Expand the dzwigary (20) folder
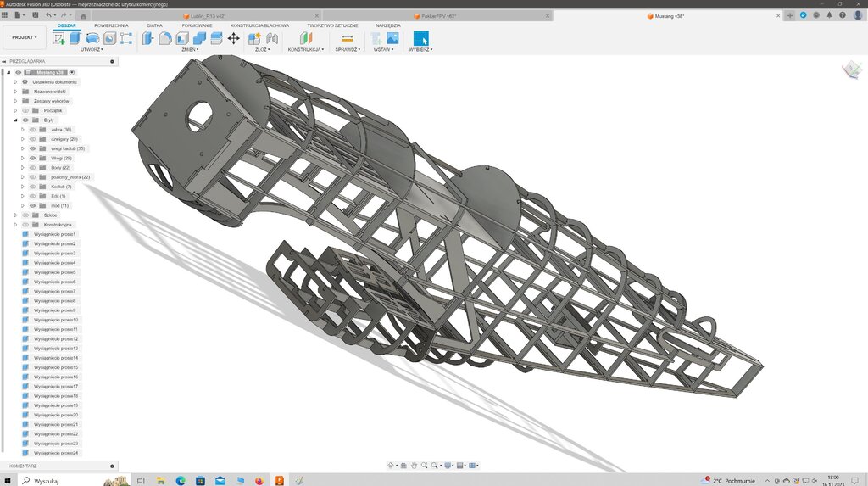Image resolution: width=868 pixels, height=486 pixels. click(23, 139)
